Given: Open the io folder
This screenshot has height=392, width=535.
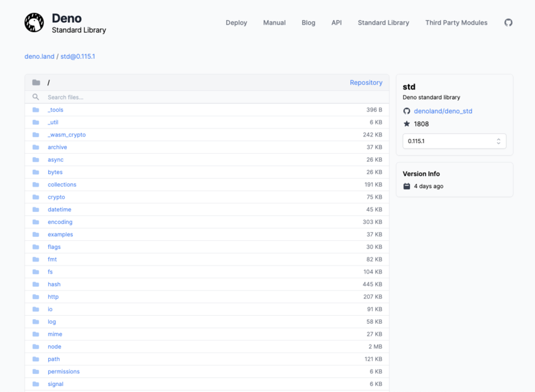Looking at the screenshot, I should click(x=49, y=309).
